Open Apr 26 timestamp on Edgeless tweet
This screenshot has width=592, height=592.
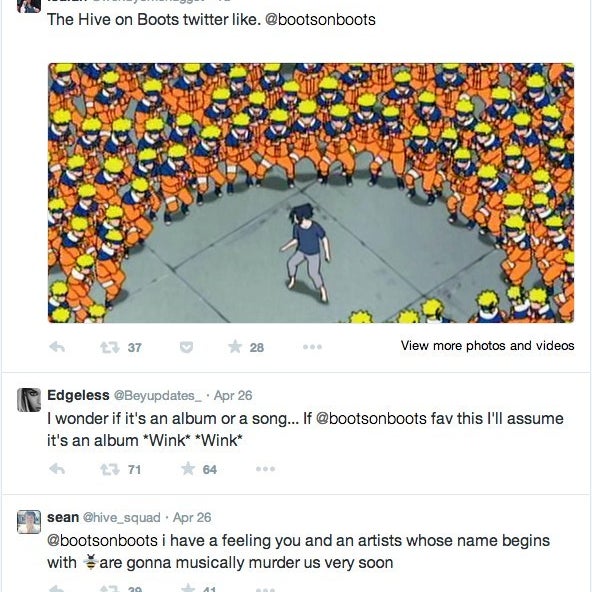(x=233, y=395)
